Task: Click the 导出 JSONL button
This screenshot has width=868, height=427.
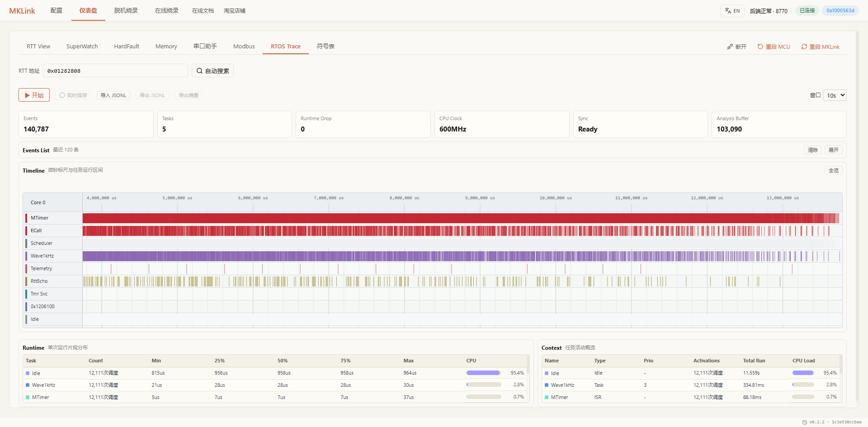Action: [152, 95]
